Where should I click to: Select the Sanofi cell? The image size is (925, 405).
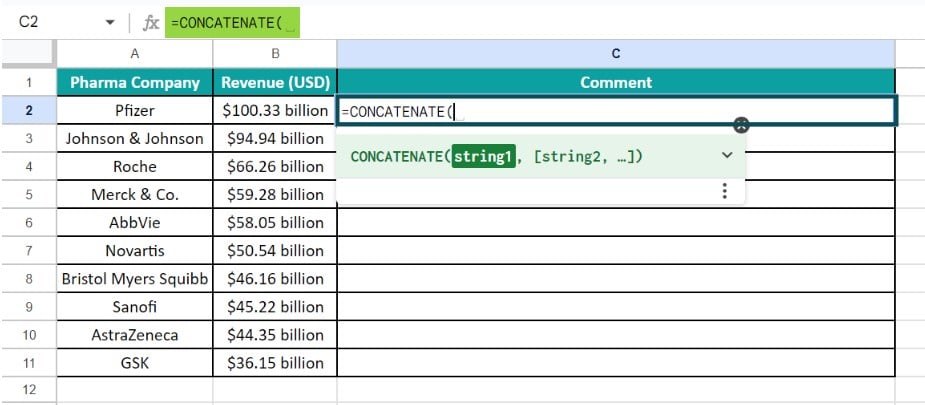coord(135,307)
